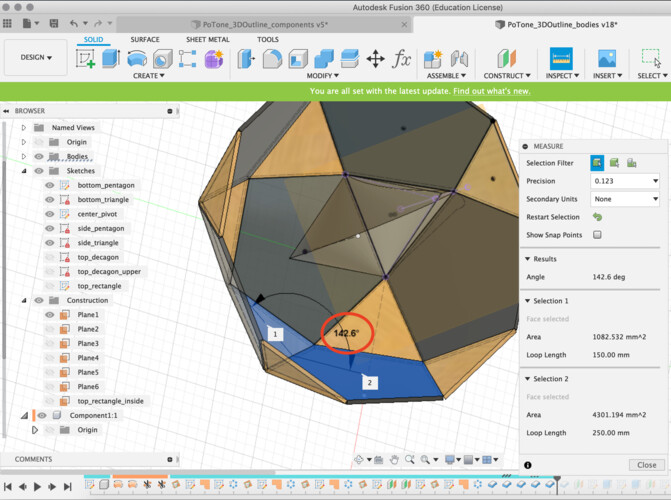Select the Fillet tool icon
The height and width of the screenshot is (500, 671).
tap(272, 59)
